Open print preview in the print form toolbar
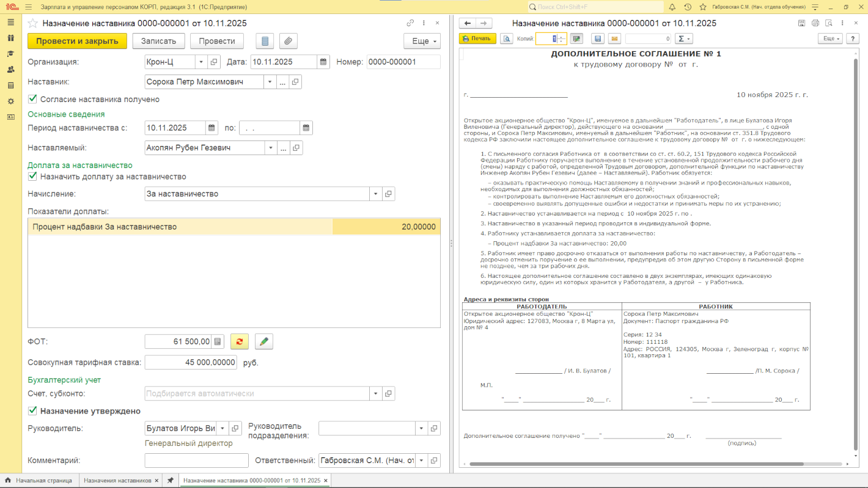Viewport: 868px width, 488px height. coord(506,38)
